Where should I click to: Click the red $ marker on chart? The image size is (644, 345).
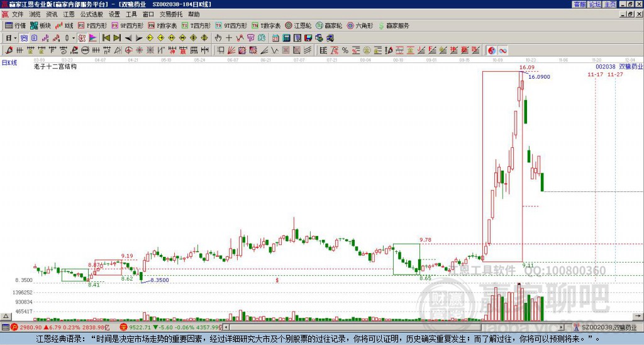tap(277, 280)
